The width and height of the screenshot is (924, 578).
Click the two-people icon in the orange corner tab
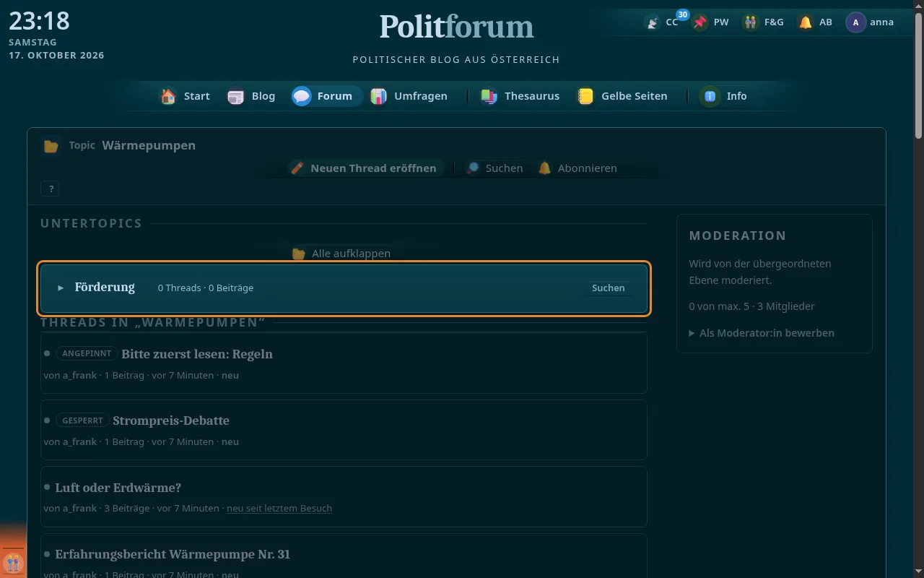pyautogui.click(x=13, y=562)
